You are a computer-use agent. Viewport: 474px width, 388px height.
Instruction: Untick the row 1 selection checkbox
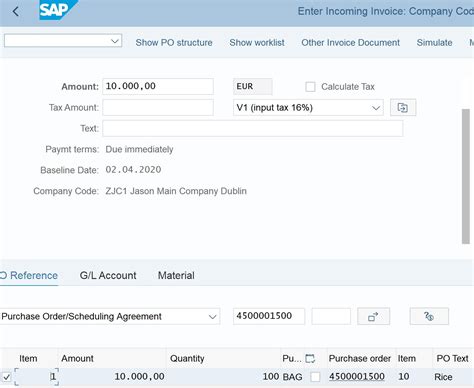pyautogui.click(x=6, y=377)
